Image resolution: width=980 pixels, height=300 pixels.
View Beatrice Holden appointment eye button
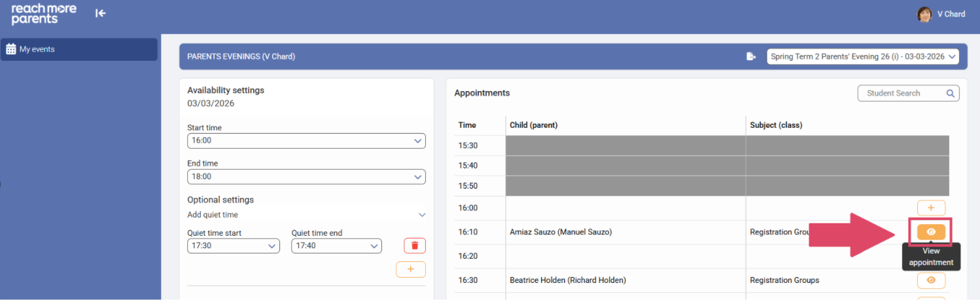click(x=931, y=280)
